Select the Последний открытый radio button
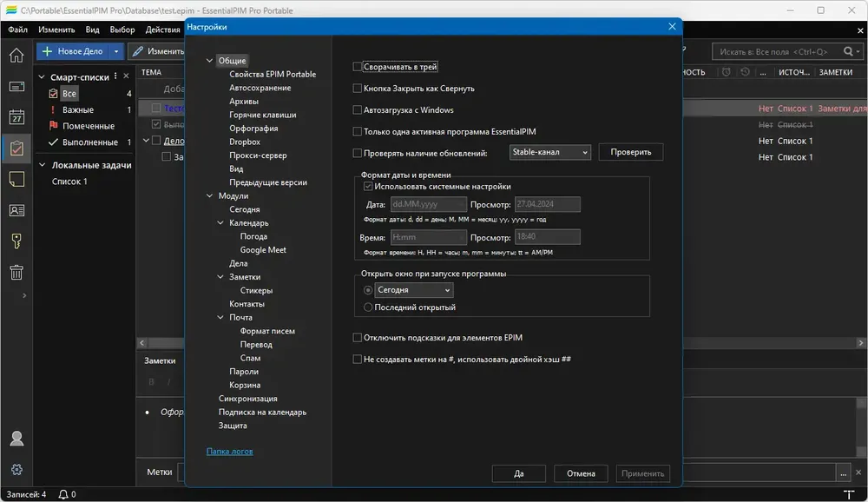Screen dimensions: 868x502 tap(368, 307)
